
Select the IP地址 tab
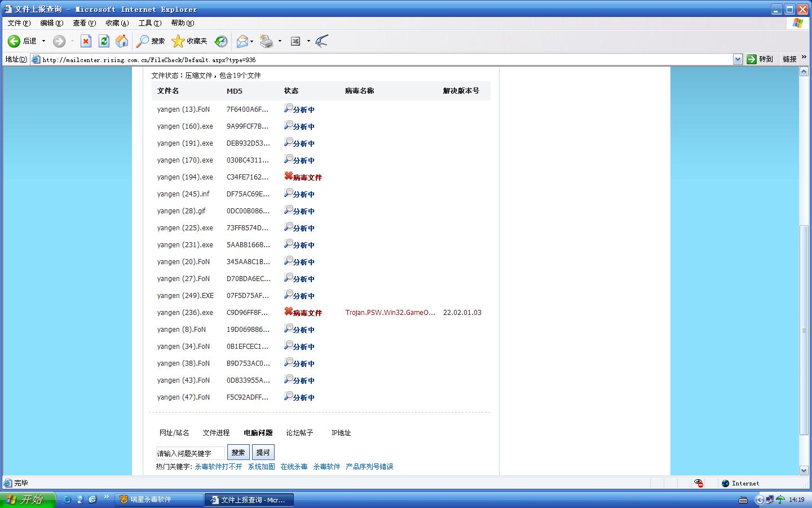click(x=341, y=433)
